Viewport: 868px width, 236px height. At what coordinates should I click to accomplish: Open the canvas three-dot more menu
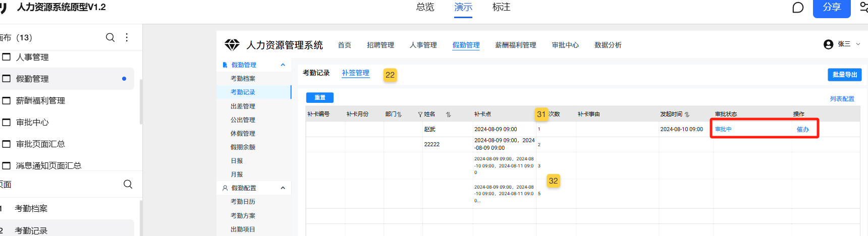pos(127,37)
